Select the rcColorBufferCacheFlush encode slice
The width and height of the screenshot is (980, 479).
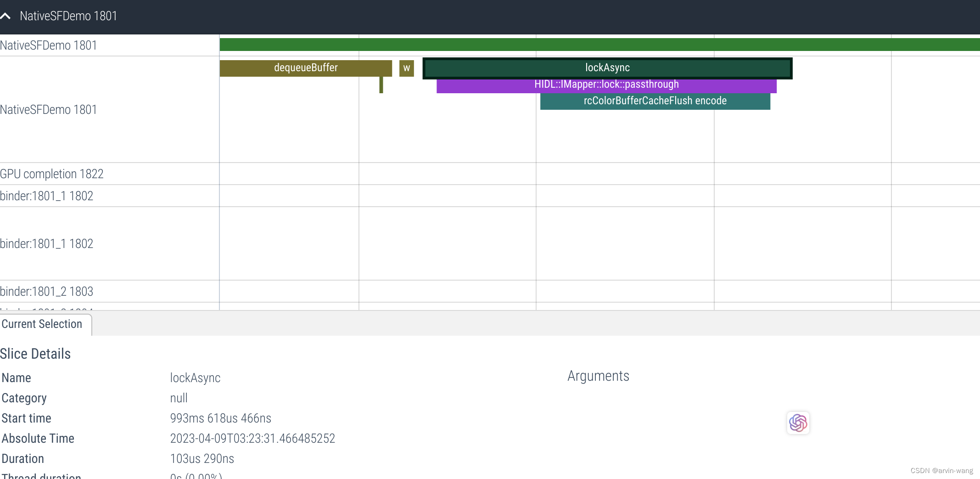tap(655, 101)
